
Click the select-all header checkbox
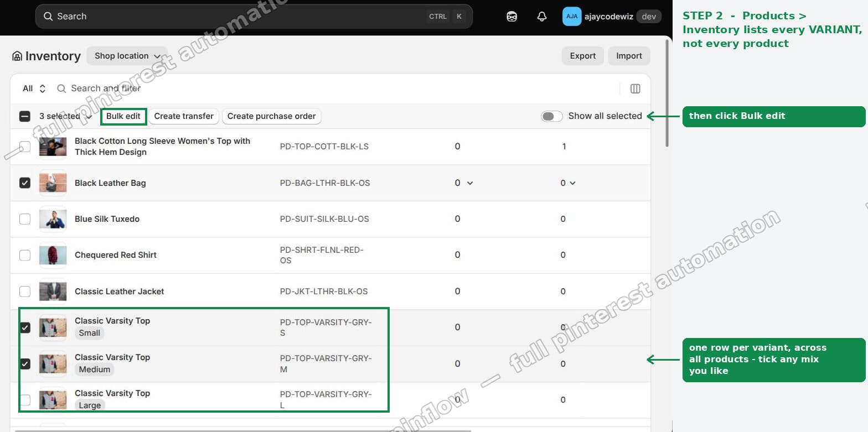[25, 116]
